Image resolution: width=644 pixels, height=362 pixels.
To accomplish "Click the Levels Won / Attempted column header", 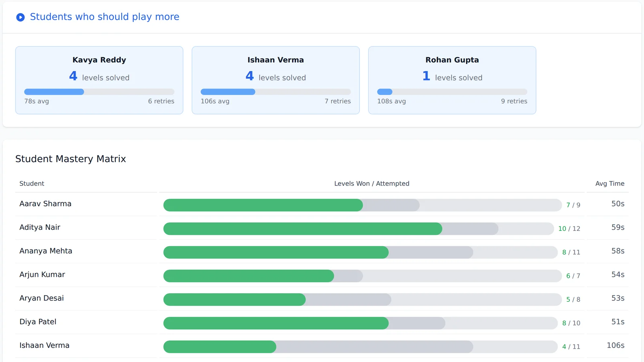I will tap(372, 183).
